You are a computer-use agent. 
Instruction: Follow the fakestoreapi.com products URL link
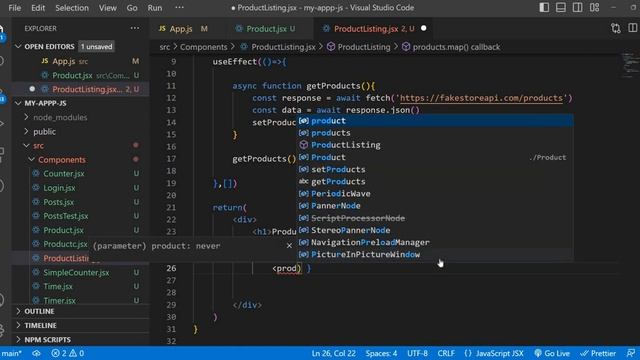click(x=481, y=98)
